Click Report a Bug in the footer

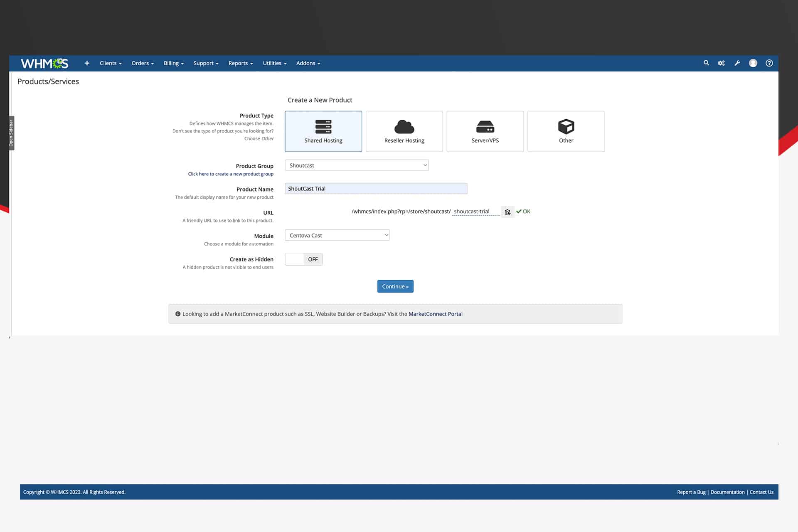691,492
